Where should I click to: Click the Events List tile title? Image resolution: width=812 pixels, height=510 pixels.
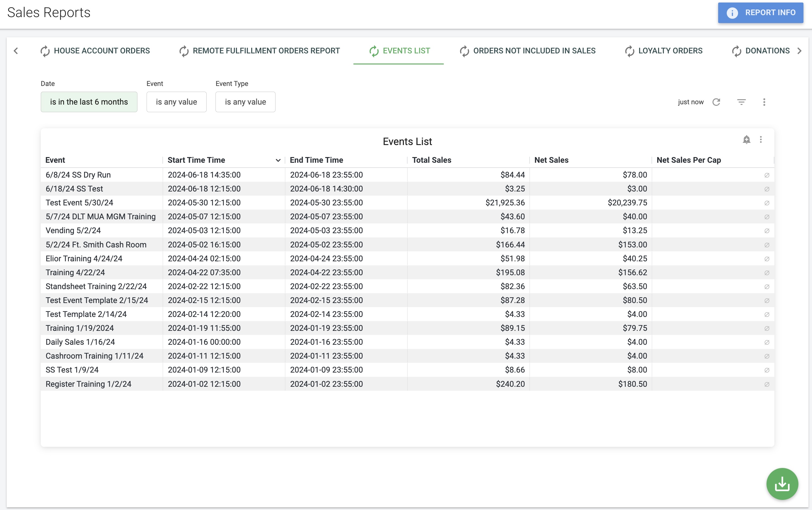pos(407,142)
